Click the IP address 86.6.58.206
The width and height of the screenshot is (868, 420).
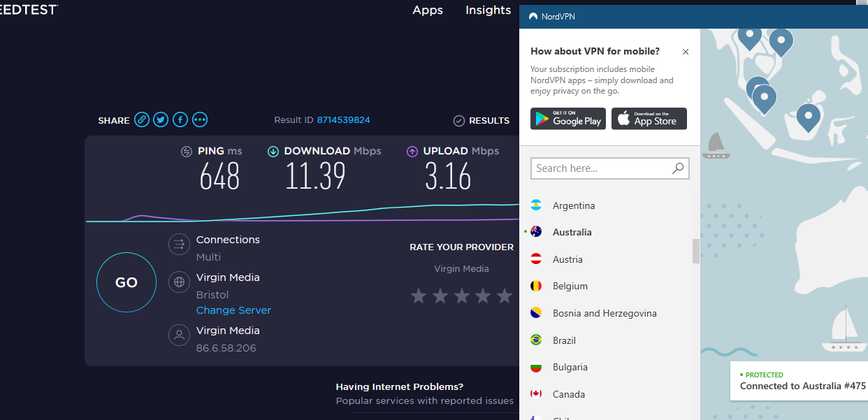[226, 348]
